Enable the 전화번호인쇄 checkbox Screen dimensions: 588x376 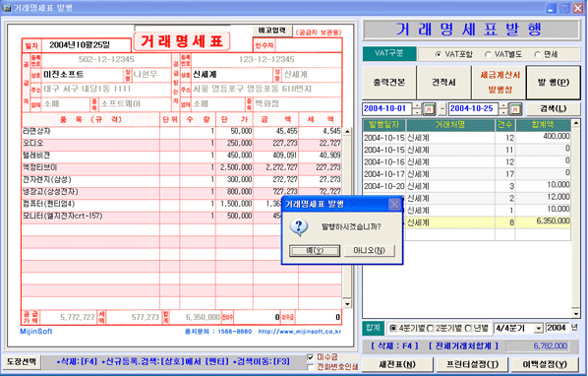(310, 366)
